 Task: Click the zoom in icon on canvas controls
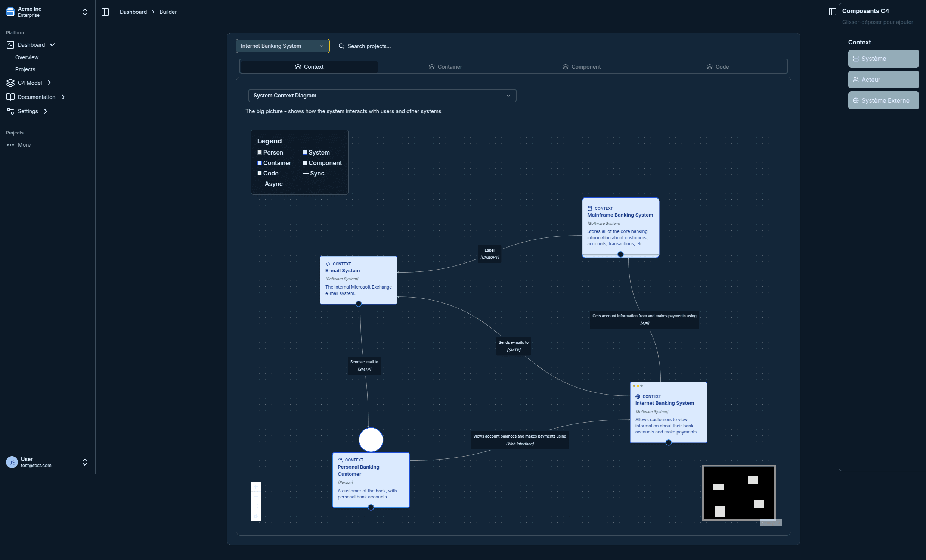click(256, 487)
